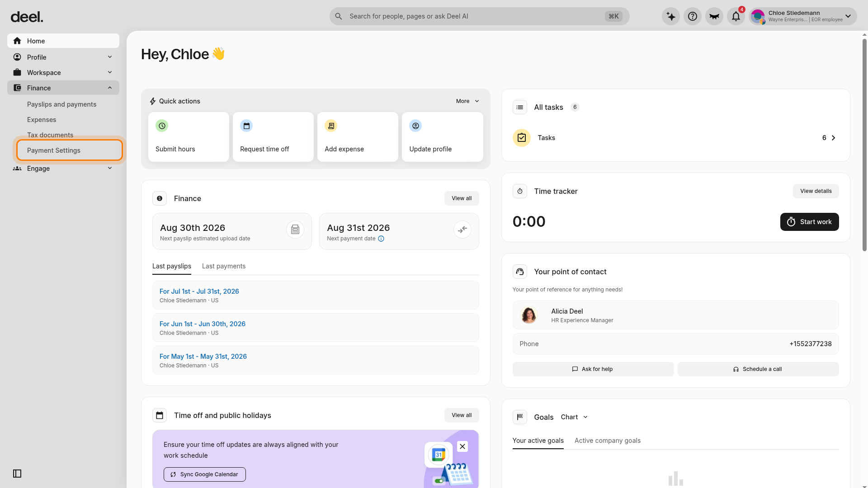This screenshot has height=488, width=868.
Task: Click the Request time off calendar icon
Action: (246, 126)
